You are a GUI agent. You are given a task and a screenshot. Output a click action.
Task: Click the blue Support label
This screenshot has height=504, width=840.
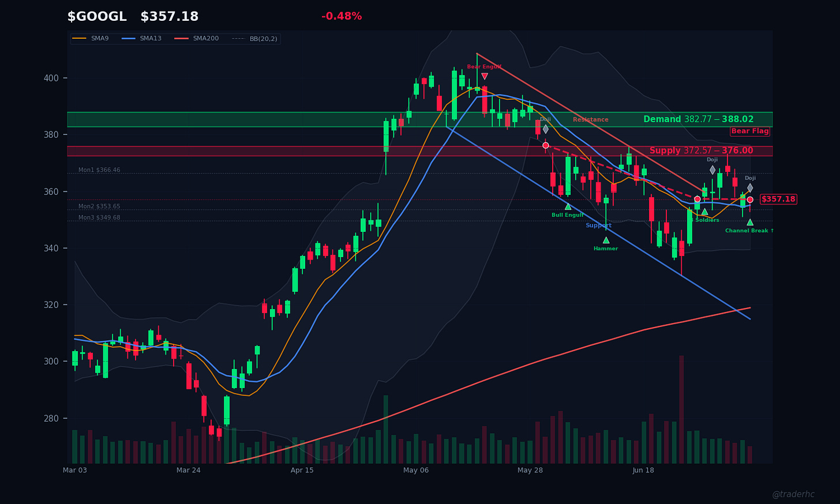598,225
